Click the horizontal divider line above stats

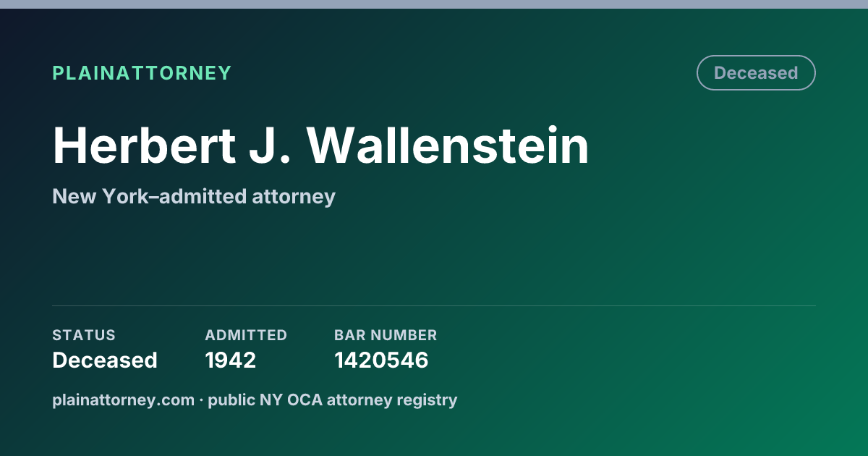click(x=434, y=305)
